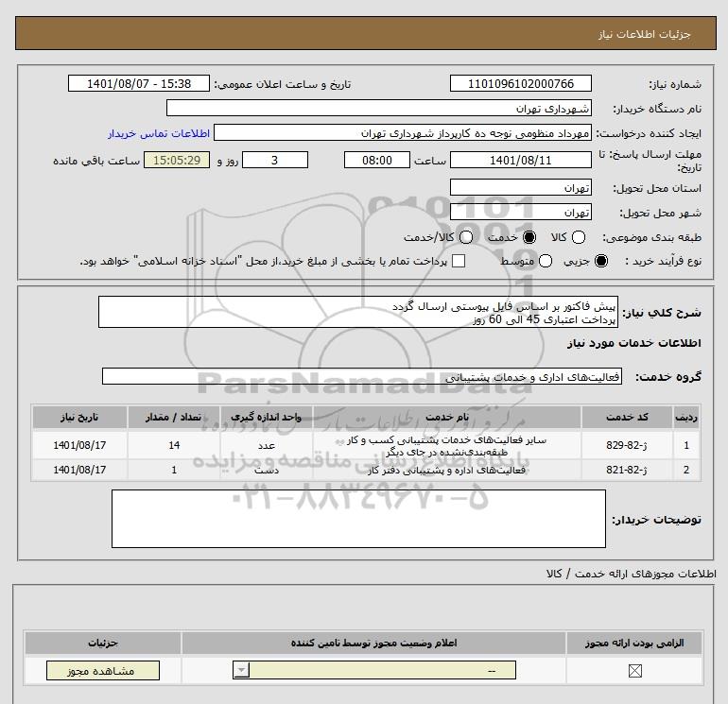This screenshot has width=728, height=704.
Task: Select the جزیی purchase type radio
Action: tap(601, 261)
